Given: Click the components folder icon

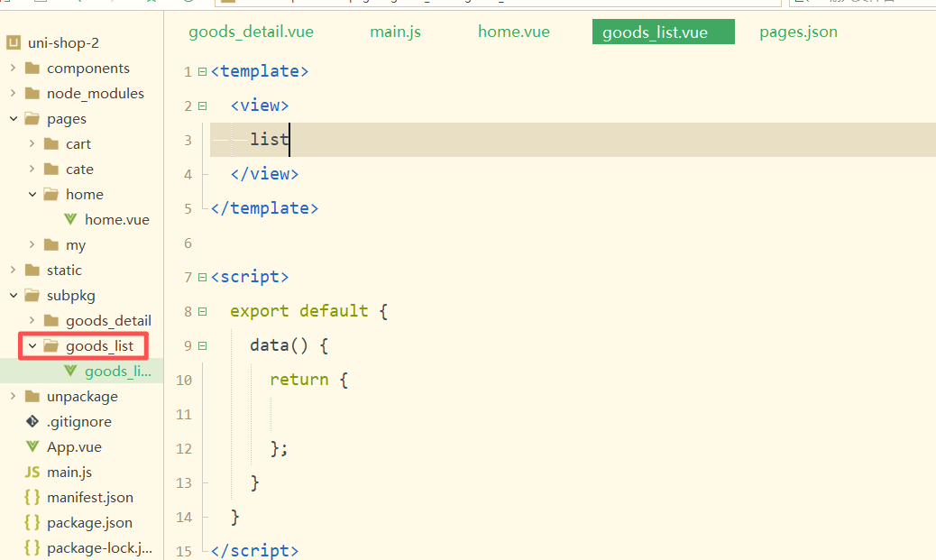Looking at the screenshot, I should (x=32, y=68).
